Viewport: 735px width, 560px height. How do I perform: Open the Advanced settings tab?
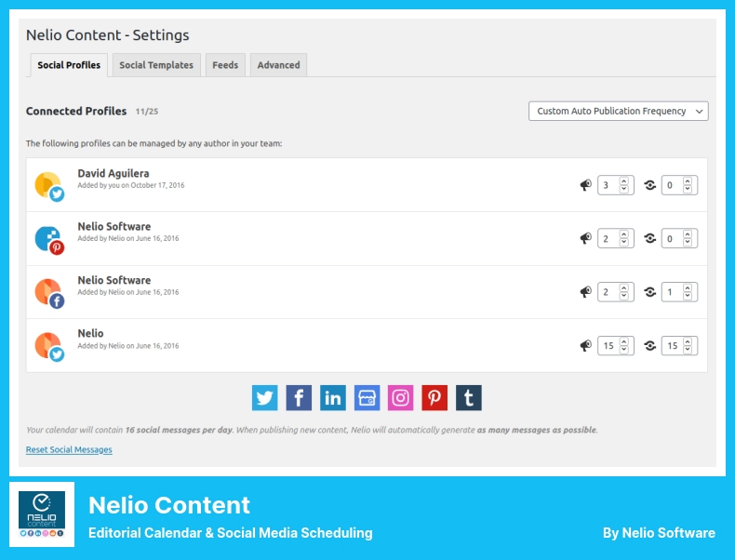[x=278, y=65]
